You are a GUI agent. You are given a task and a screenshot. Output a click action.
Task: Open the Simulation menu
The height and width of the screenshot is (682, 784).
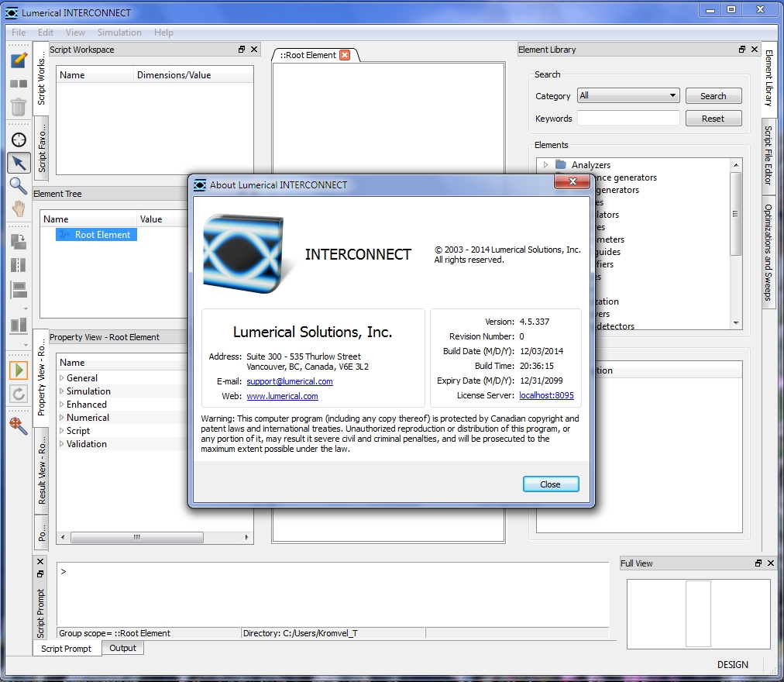[x=119, y=32]
